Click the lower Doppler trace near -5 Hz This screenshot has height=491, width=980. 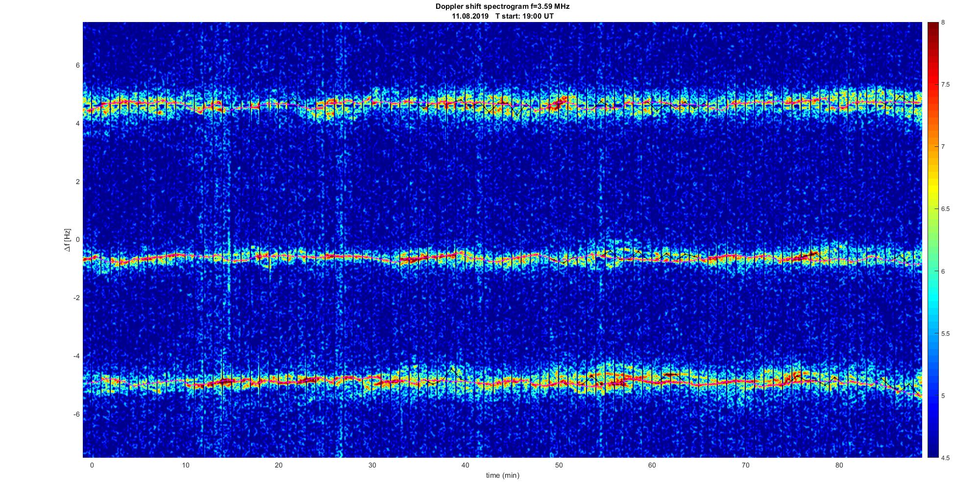(502, 381)
